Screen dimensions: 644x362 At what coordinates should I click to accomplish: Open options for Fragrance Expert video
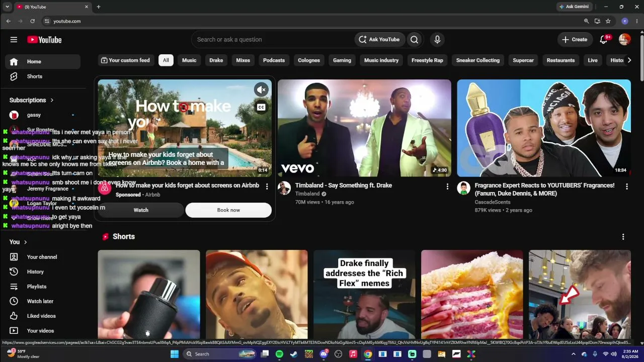[x=626, y=187]
